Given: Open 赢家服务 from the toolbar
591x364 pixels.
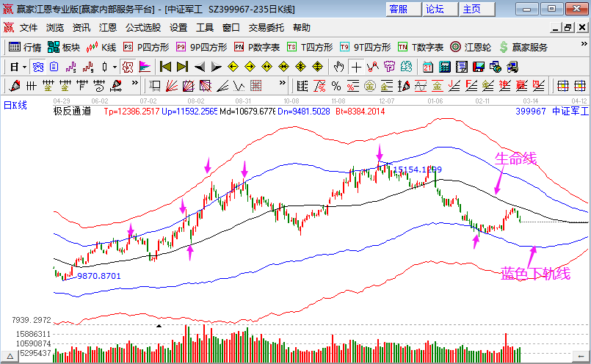Looking at the screenshot, I should pos(523,47).
